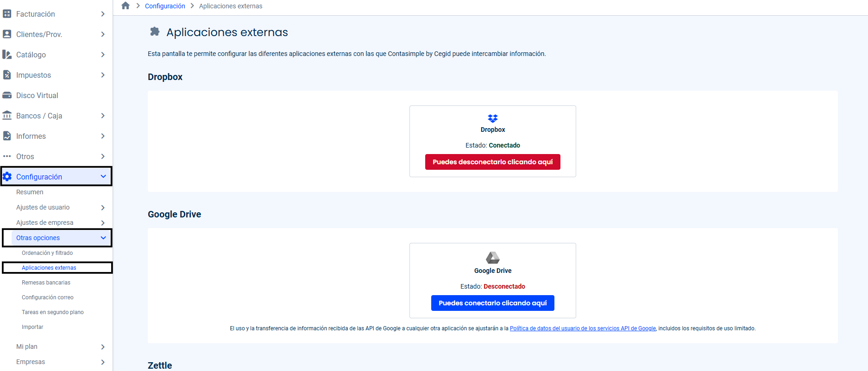Open Remesas bancarias menu item

(x=46, y=283)
